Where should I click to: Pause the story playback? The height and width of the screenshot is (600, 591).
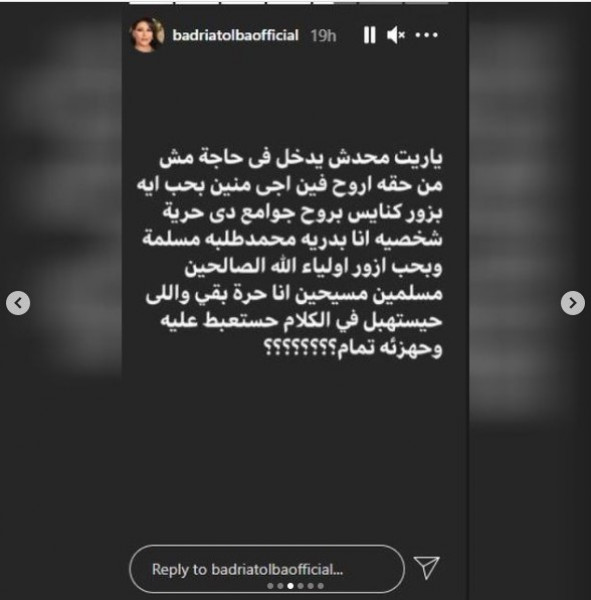pyautogui.click(x=369, y=35)
